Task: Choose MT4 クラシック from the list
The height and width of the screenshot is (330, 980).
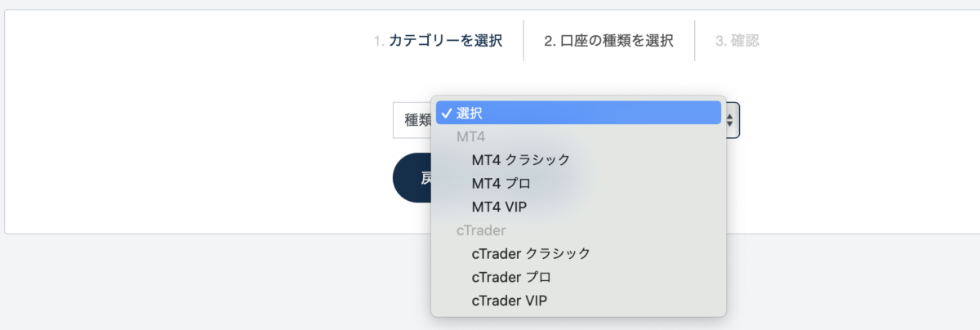Action: pyautogui.click(x=520, y=159)
